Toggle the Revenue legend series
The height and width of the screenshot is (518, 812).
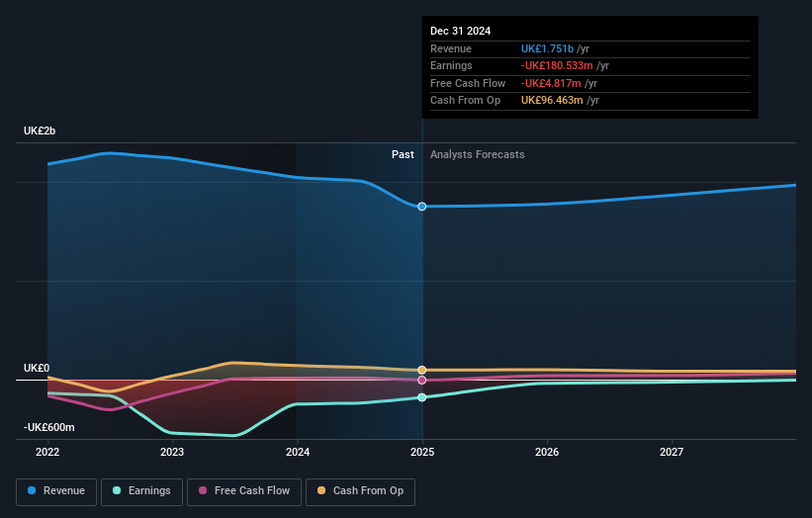pos(56,491)
